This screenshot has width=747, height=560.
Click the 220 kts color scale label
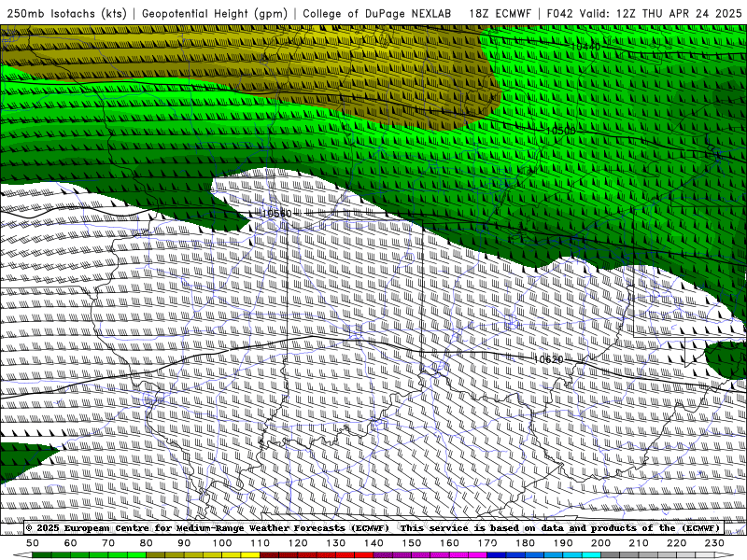(676, 543)
